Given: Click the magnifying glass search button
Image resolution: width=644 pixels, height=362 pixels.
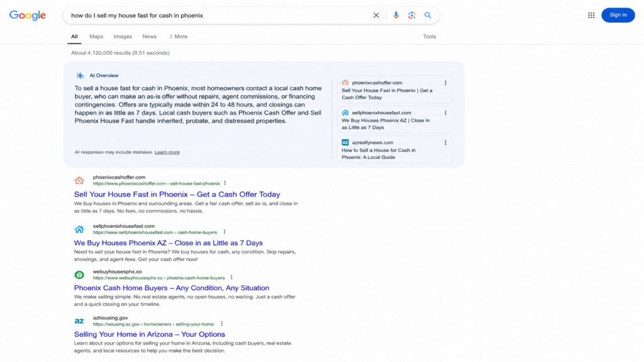Looking at the screenshot, I should click(428, 15).
